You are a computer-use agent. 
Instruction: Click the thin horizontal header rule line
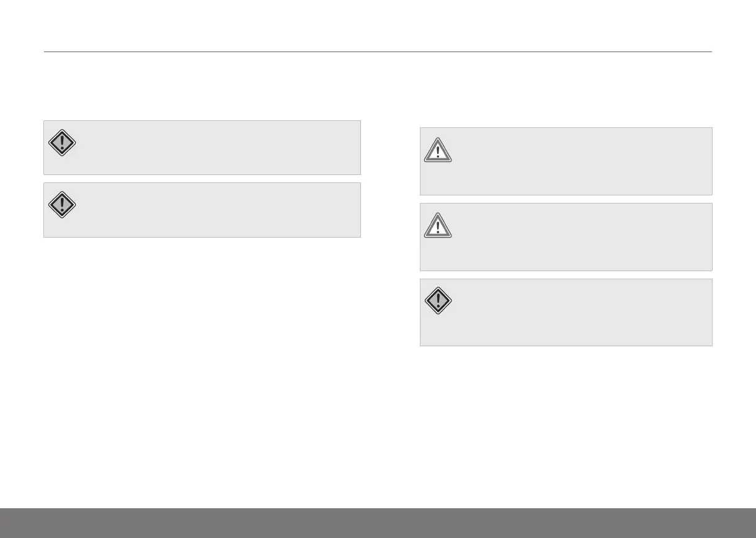[378, 52]
